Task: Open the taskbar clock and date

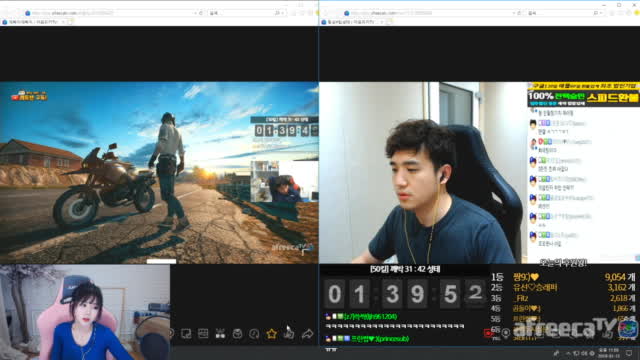Action: [x=608, y=353]
